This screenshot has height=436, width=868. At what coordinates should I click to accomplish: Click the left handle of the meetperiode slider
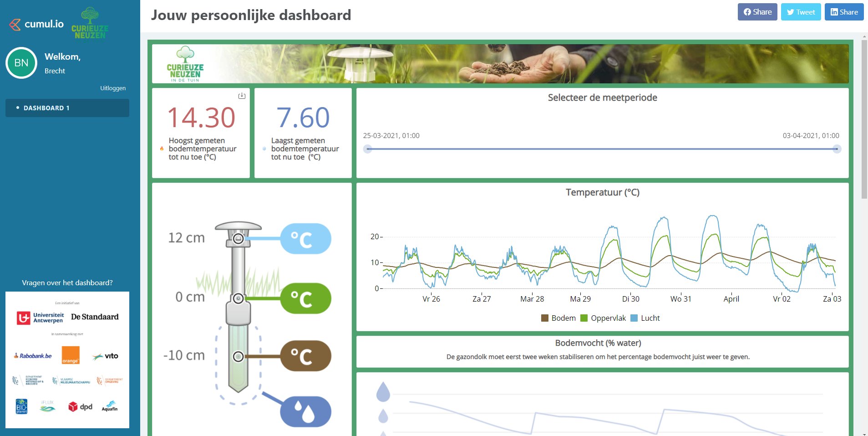click(368, 148)
